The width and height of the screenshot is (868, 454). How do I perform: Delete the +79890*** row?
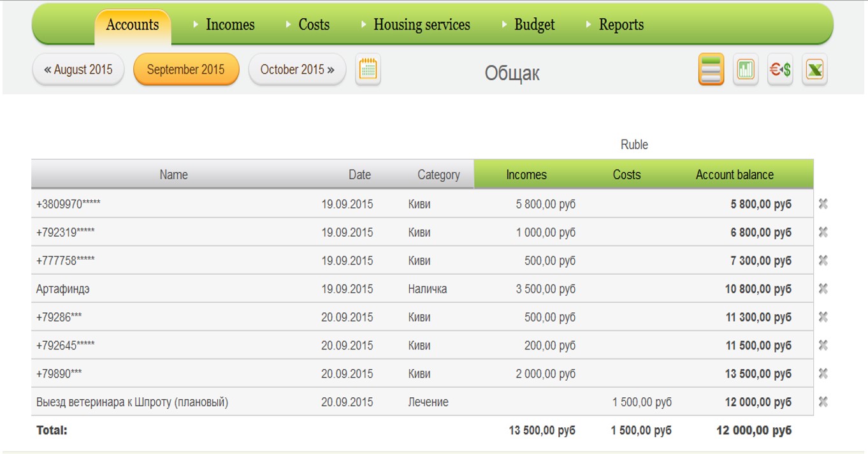coord(823,374)
